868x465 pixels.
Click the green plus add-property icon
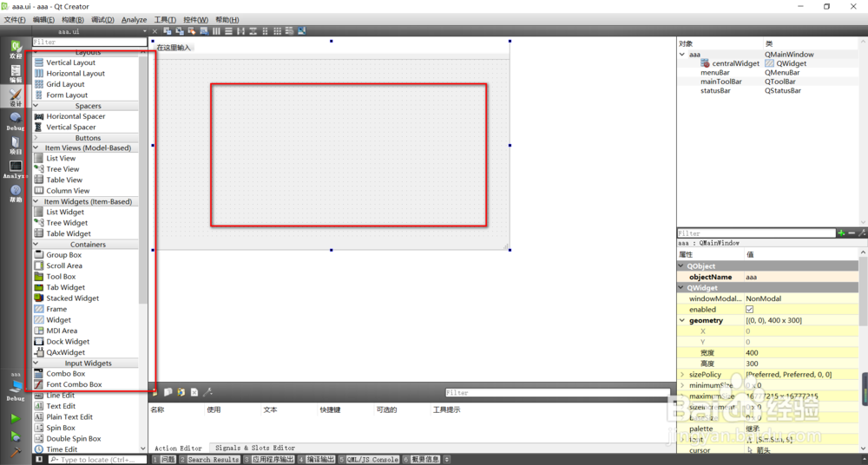[x=841, y=233]
